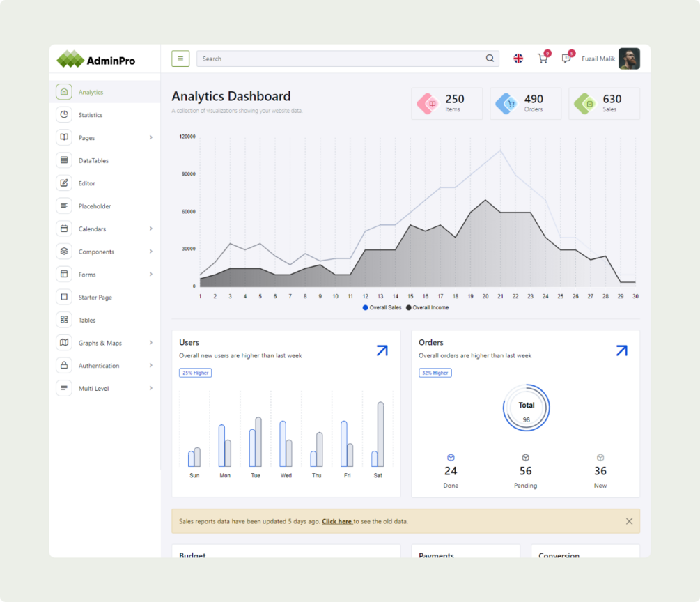Click the Total 96 progress ring
The image size is (700, 602).
coord(527,408)
